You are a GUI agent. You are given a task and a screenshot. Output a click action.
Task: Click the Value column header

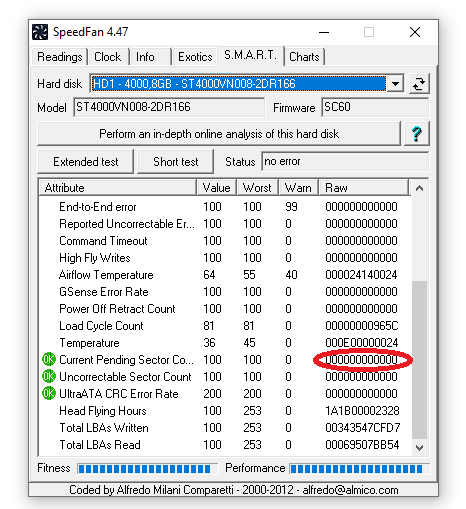216,188
